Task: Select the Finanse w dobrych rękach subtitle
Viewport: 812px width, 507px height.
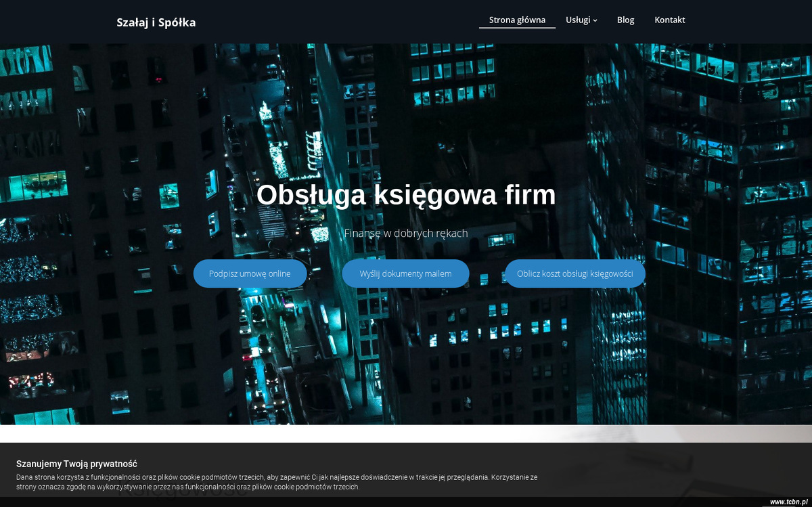Action: pos(406,233)
